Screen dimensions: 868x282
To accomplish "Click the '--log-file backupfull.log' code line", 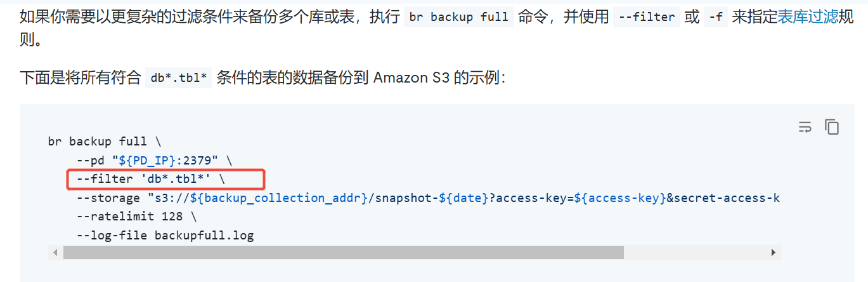I will (x=165, y=236).
